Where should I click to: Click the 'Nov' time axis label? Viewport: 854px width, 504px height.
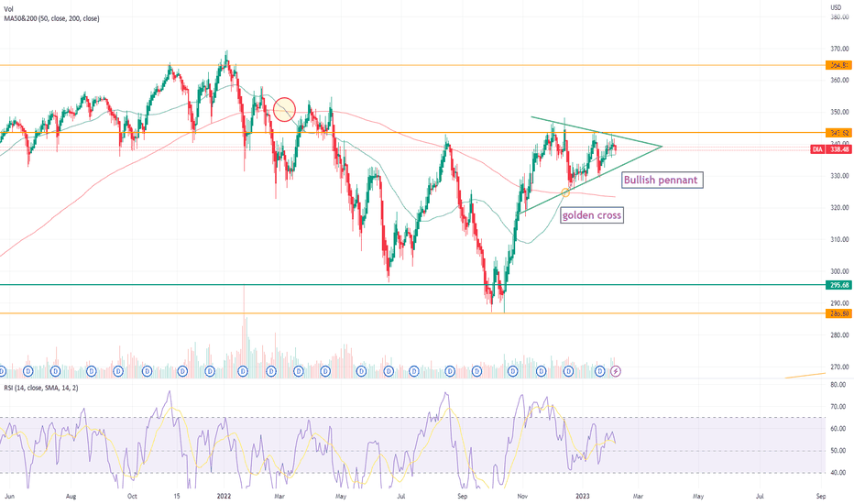[x=522, y=497]
